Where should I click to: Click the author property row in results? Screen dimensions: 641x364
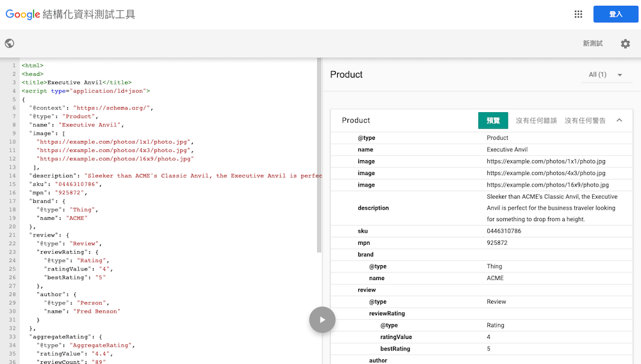(481, 360)
